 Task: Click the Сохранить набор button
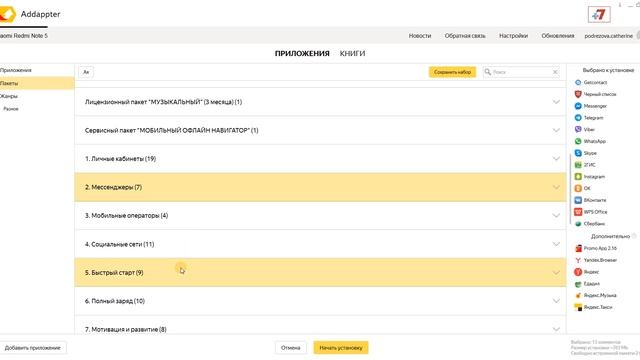pos(452,72)
